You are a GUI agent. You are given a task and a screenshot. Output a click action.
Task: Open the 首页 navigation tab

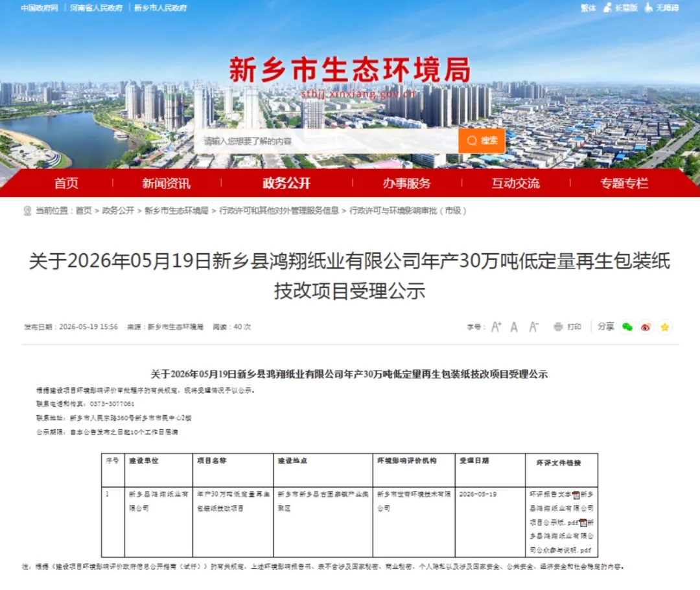(66, 183)
